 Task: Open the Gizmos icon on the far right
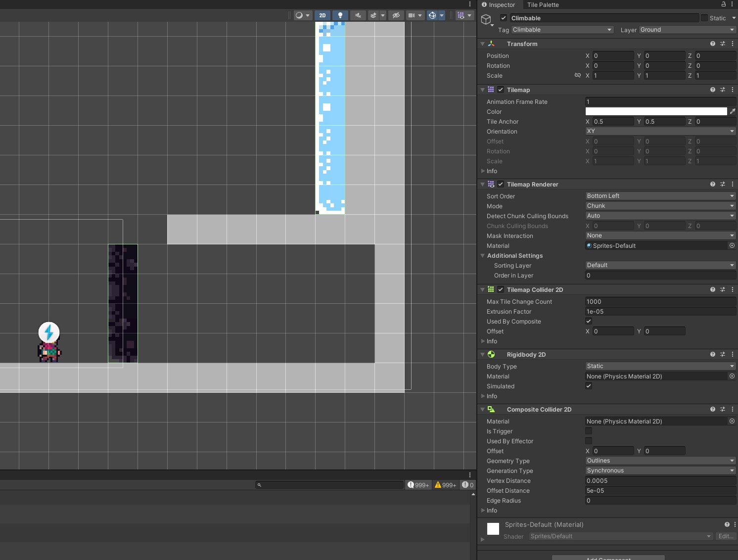pyautogui.click(x=461, y=15)
